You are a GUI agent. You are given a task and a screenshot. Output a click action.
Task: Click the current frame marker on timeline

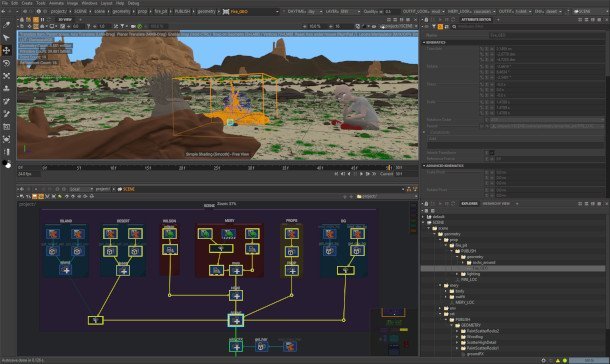pyautogui.click(x=389, y=168)
